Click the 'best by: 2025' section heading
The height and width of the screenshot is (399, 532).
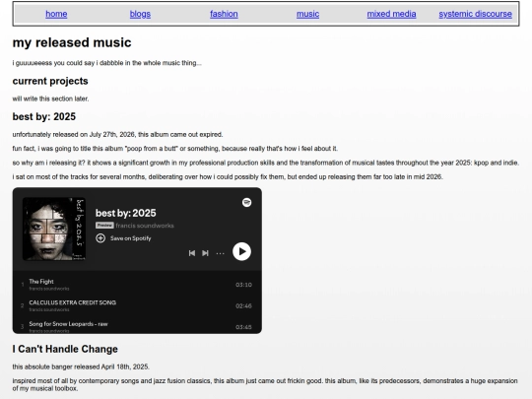coord(44,116)
